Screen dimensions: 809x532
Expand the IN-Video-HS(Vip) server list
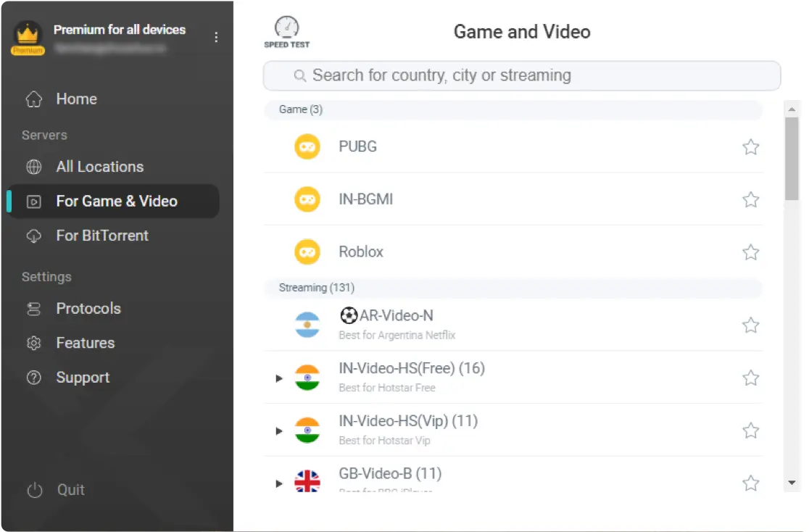(x=279, y=431)
